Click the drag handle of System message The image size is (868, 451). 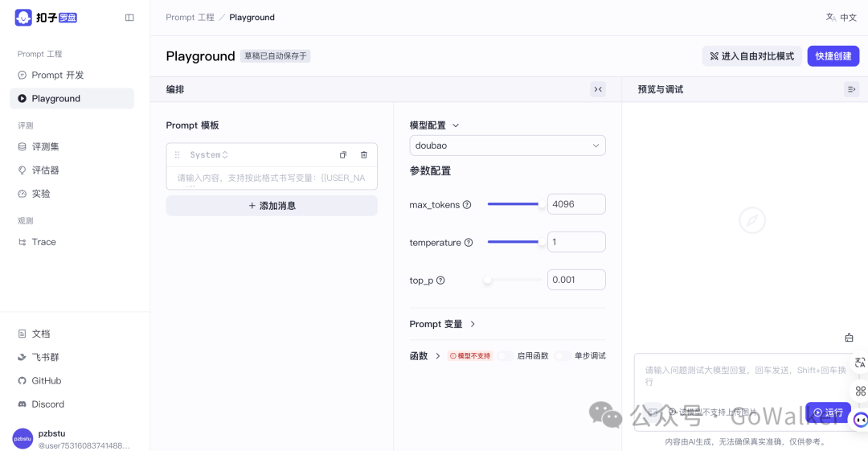[x=177, y=155]
